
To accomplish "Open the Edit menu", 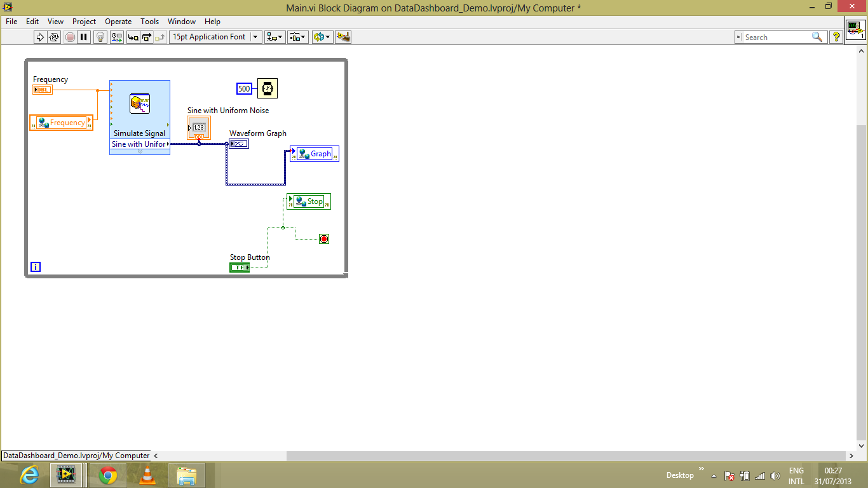I will pos(32,22).
